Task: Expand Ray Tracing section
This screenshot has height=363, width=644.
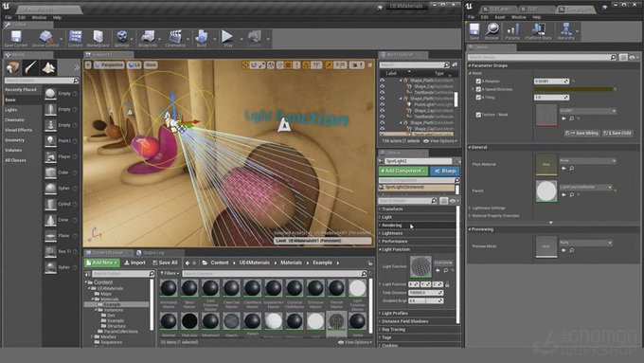Action: click(417, 329)
